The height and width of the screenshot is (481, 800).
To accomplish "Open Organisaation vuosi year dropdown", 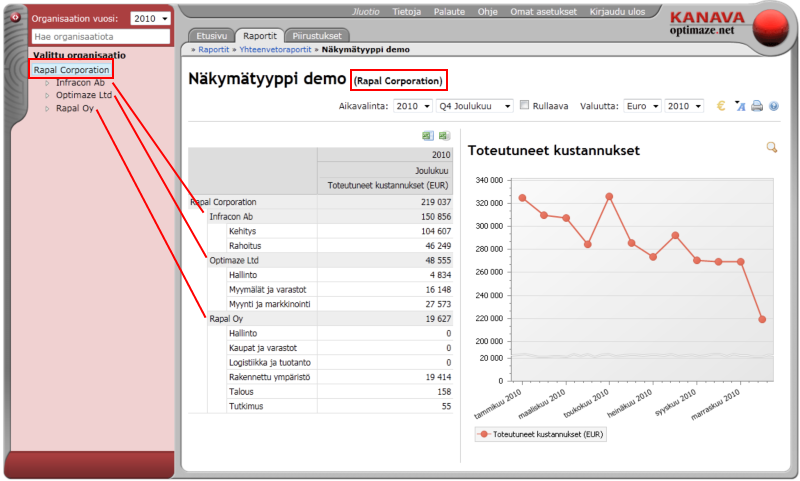I will coord(151,19).
